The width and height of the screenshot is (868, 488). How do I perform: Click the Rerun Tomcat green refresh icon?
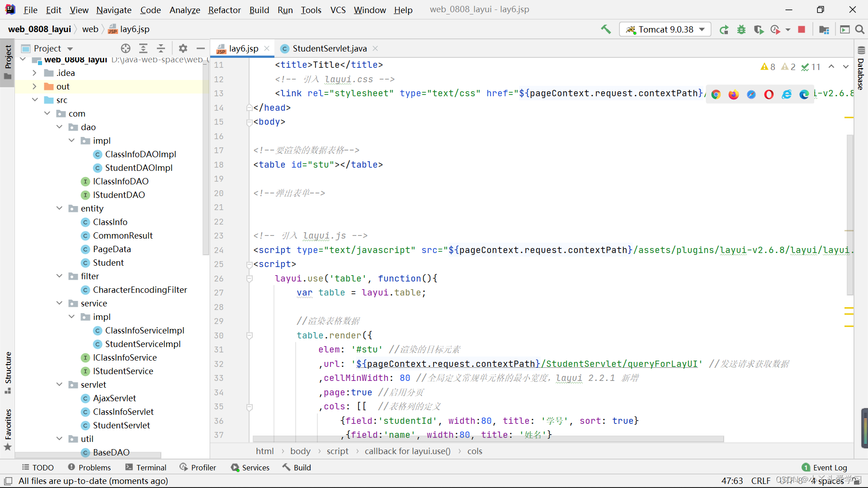point(724,30)
